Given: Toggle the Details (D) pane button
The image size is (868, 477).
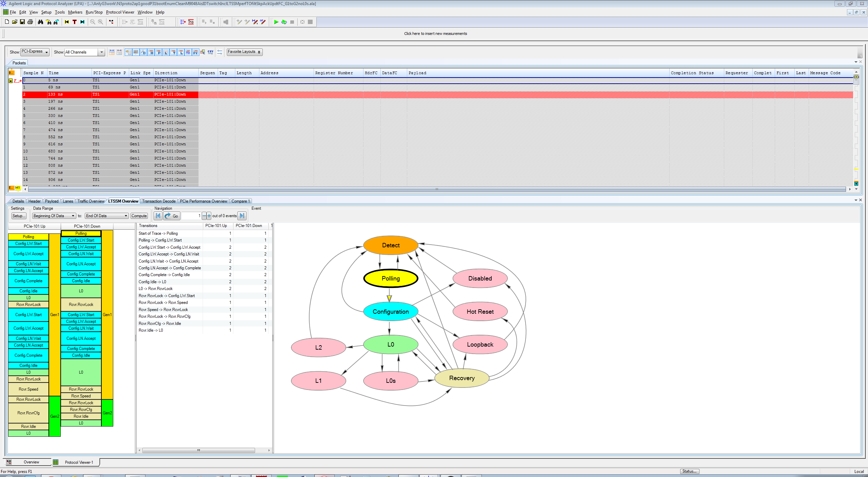Looking at the screenshot, I should (x=143, y=52).
